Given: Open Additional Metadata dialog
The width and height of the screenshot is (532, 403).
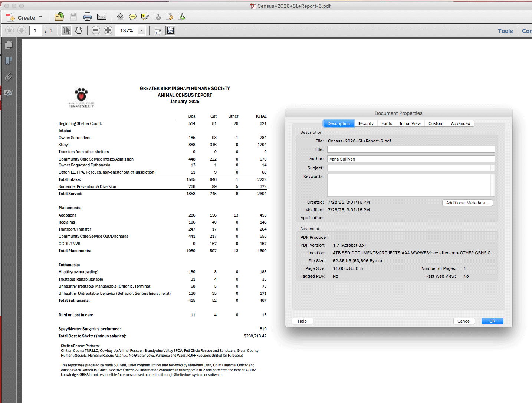Looking at the screenshot, I should coord(467,203).
